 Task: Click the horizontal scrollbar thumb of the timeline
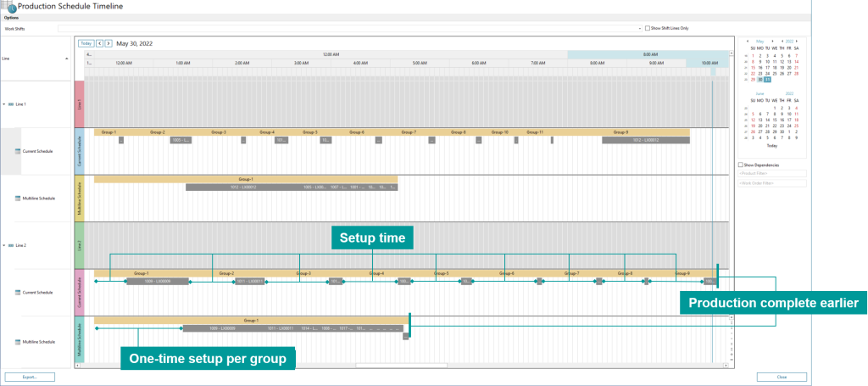401,366
